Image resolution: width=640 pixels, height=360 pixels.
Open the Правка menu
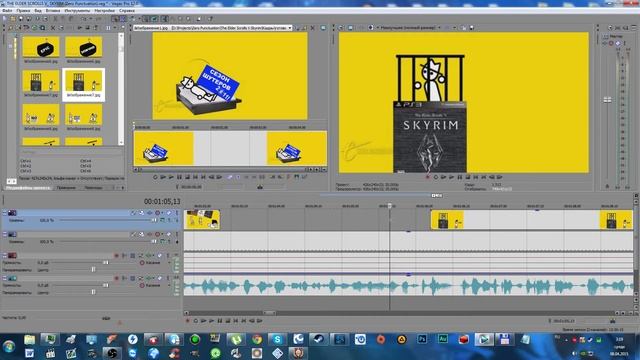pos(23,11)
